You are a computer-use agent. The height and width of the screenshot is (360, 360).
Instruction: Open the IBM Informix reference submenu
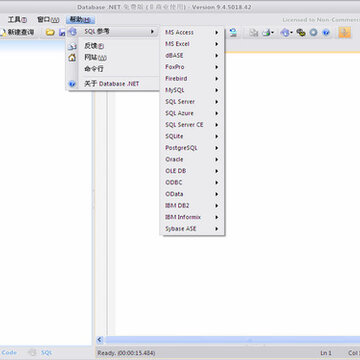(x=192, y=217)
